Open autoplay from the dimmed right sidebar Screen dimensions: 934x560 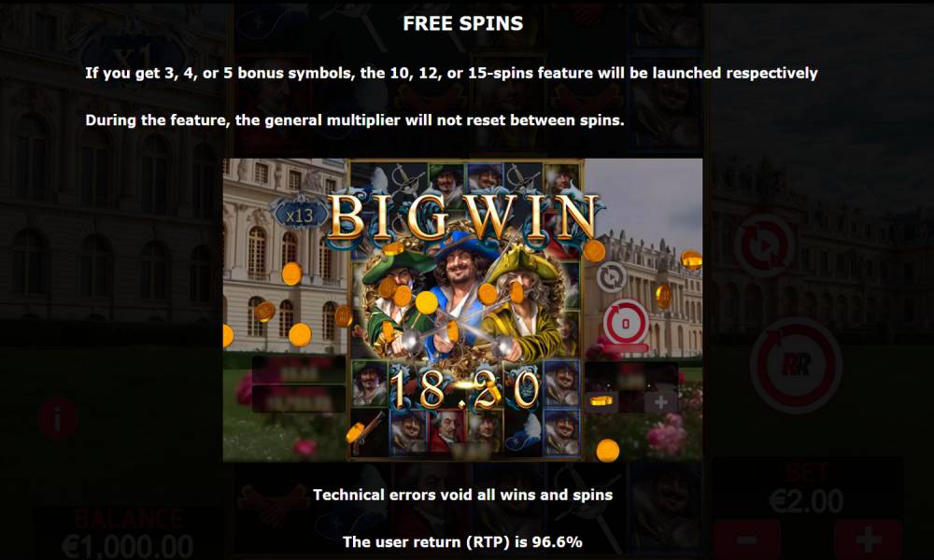pyautogui.click(x=764, y=245)
